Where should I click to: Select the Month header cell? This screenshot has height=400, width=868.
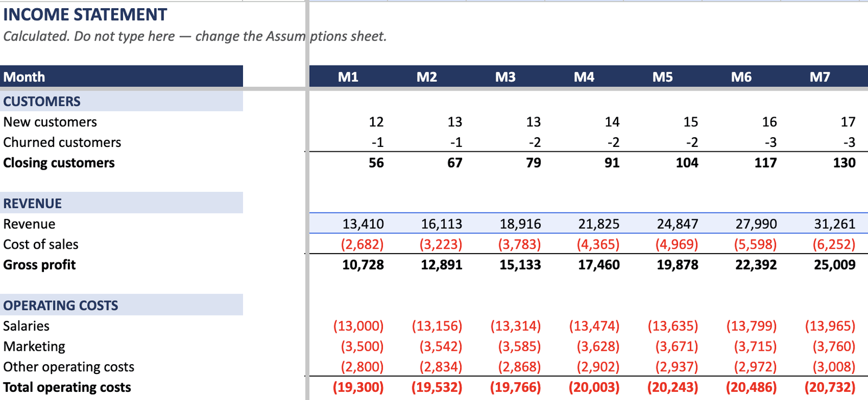(122, 76)
